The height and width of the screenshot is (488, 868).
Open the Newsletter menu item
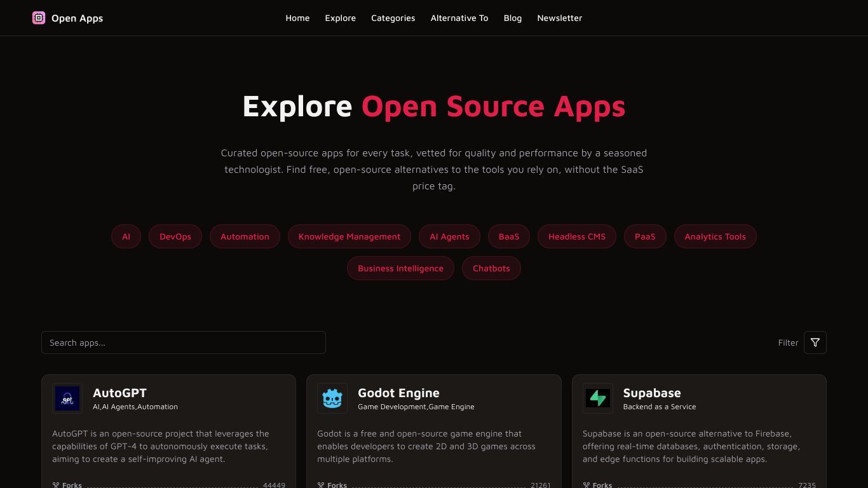click(x=560, y=18)
